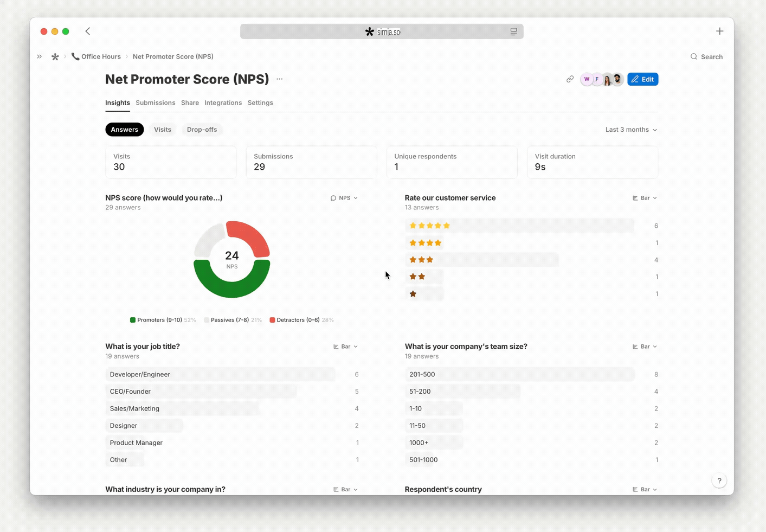Click the Search magnifier icon
Viewport: 766px width, 532px height.
pyautogui.click(x=694, y=56)
